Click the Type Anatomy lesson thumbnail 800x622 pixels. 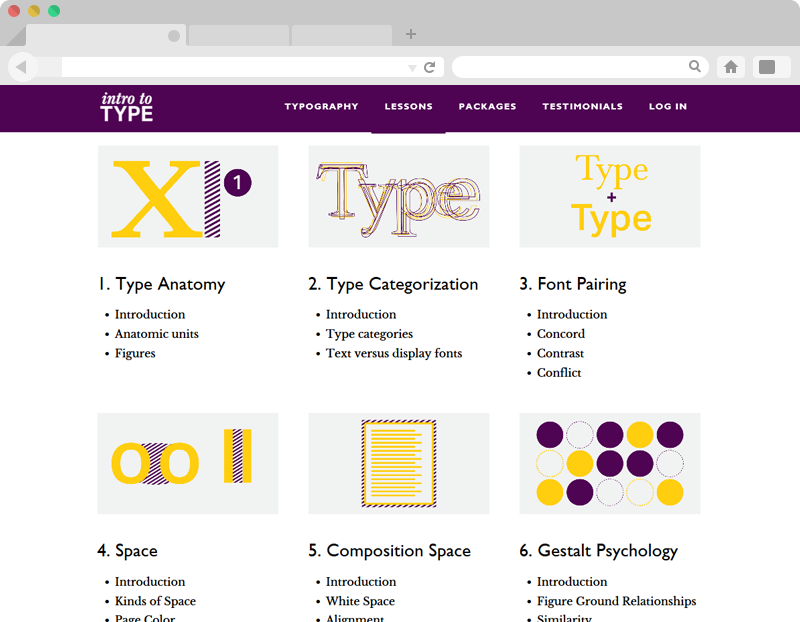pos(188,196)
